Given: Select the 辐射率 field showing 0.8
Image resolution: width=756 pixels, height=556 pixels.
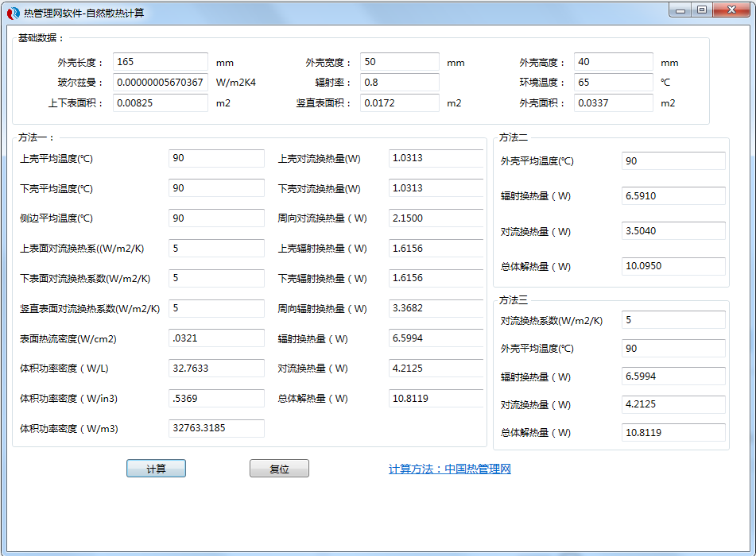Looking at the screenshot, I should click(398, 82).
